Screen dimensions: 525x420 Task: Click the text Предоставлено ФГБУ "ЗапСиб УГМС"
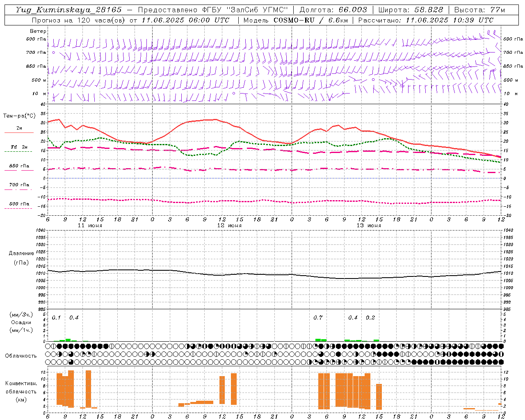click(x=213, y=10)
